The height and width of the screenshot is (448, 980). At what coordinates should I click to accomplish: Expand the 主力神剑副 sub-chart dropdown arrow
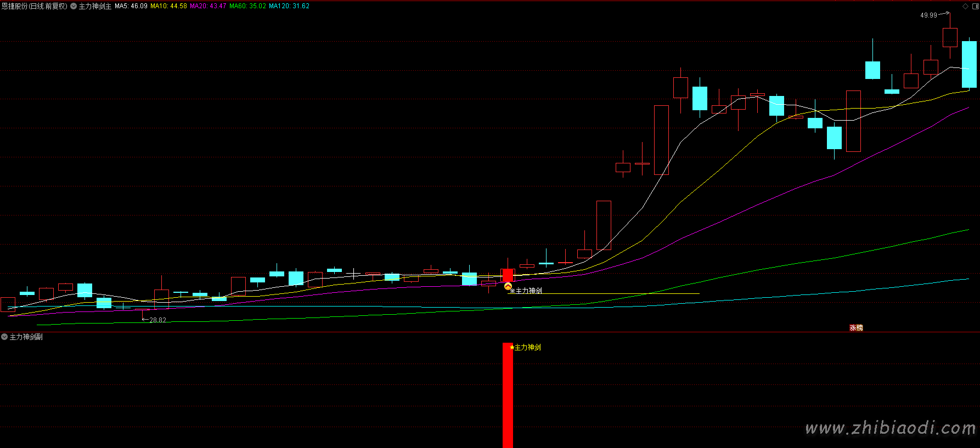(4, 337)
